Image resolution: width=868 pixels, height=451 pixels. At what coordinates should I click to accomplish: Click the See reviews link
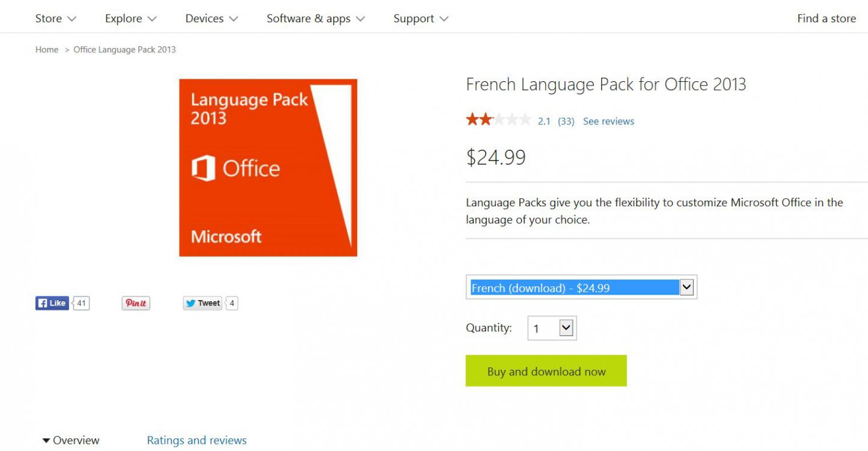(x=608, y=121)
